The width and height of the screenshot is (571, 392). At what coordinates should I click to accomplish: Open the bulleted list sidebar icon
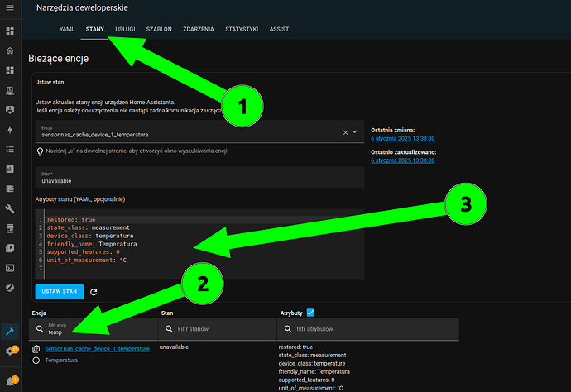(10, 150)
